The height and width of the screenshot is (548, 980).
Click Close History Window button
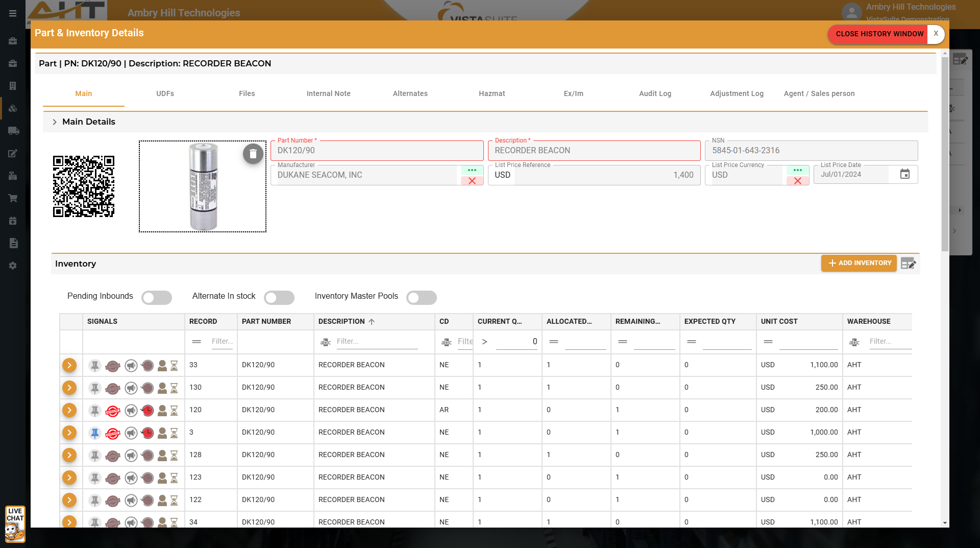pos(879,34)
